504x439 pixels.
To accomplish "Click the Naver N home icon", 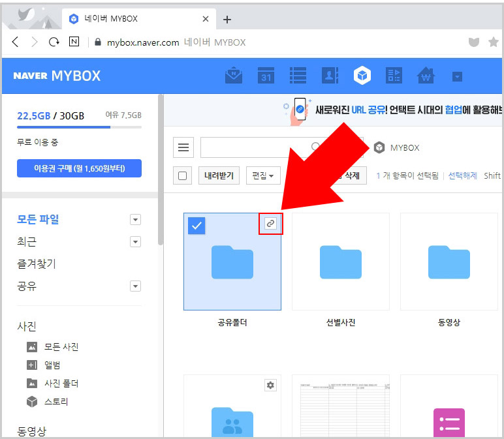I will pos(74,42).
